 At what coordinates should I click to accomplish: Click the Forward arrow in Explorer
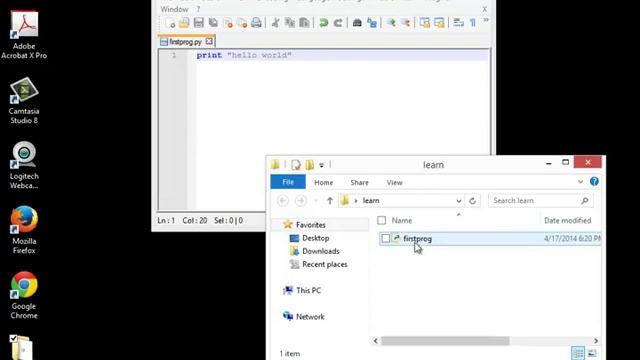(x=301, y=200)
